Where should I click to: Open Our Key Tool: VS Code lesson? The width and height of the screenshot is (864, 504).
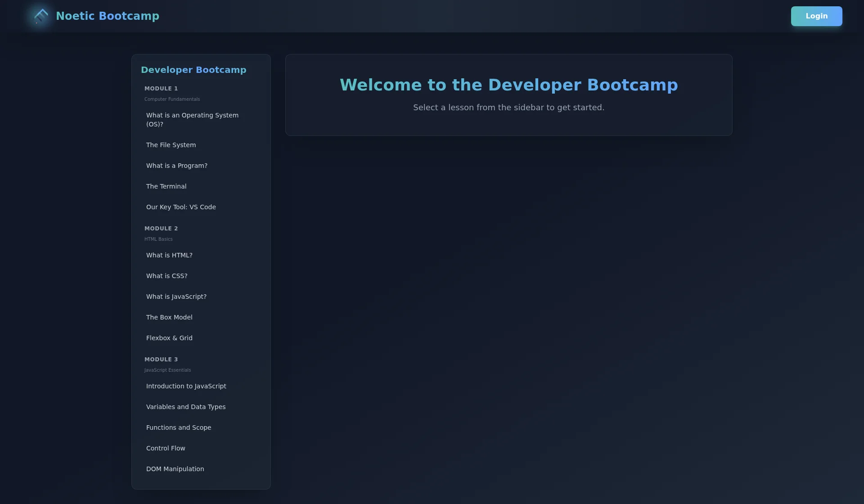pyautogui.click(x=201, y=207)
